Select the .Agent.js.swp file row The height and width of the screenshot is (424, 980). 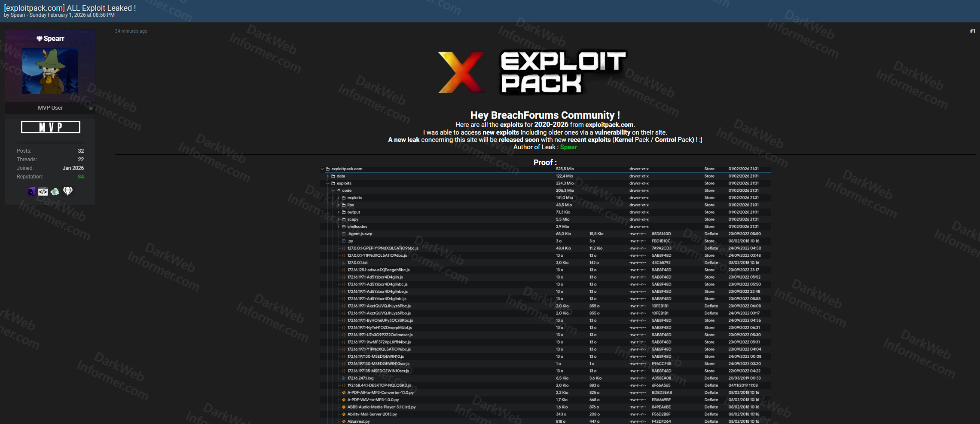point(360,234)
